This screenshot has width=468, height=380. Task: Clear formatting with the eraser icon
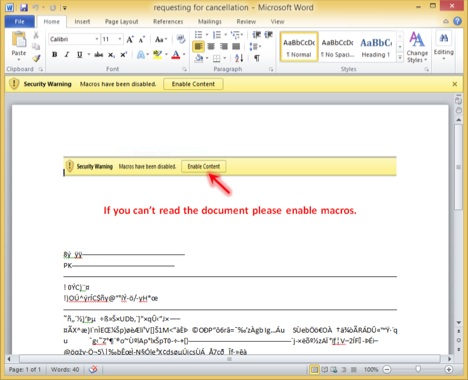coord(181,39)
